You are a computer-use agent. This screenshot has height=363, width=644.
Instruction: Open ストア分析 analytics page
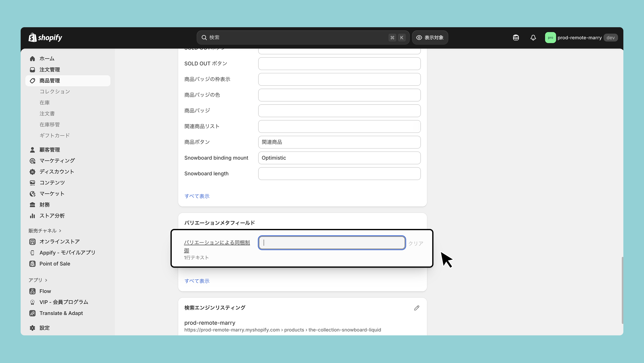tap(52, 216)
